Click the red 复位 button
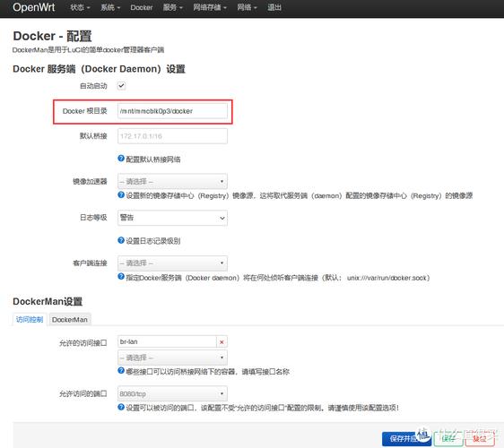 (480, 439)
